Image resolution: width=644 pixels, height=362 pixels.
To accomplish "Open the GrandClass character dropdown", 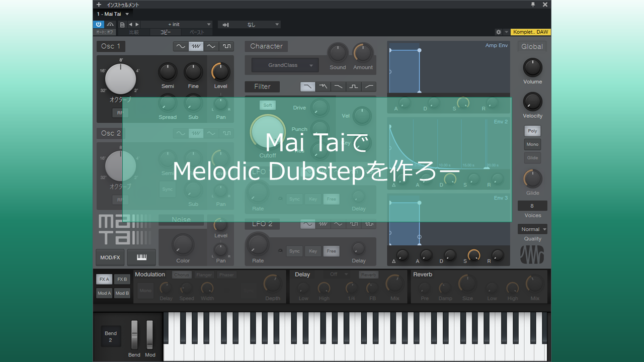I will [x=285, y=65].
